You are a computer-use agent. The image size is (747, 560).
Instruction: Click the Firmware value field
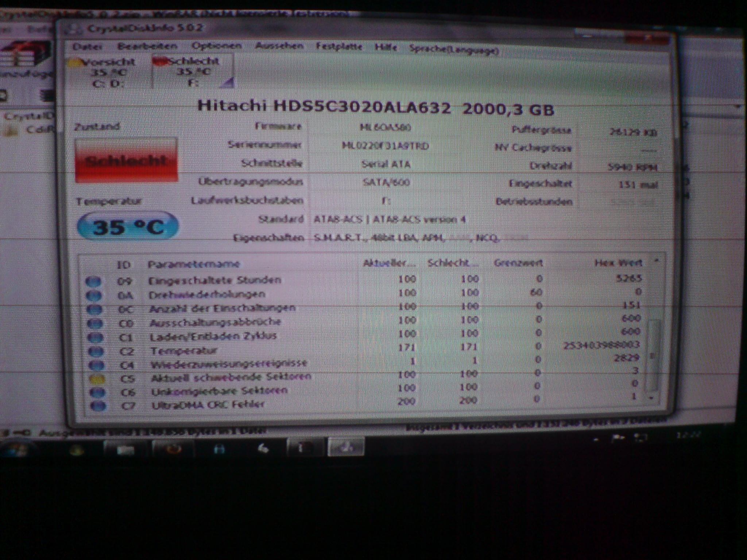(x=385, y=127)
